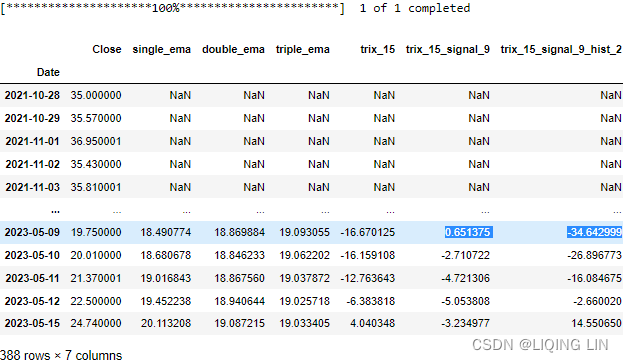The height and width of the screenshot is (362, 623).
Task: Click trix_15 value 4.040348
Action: (372, 323)
